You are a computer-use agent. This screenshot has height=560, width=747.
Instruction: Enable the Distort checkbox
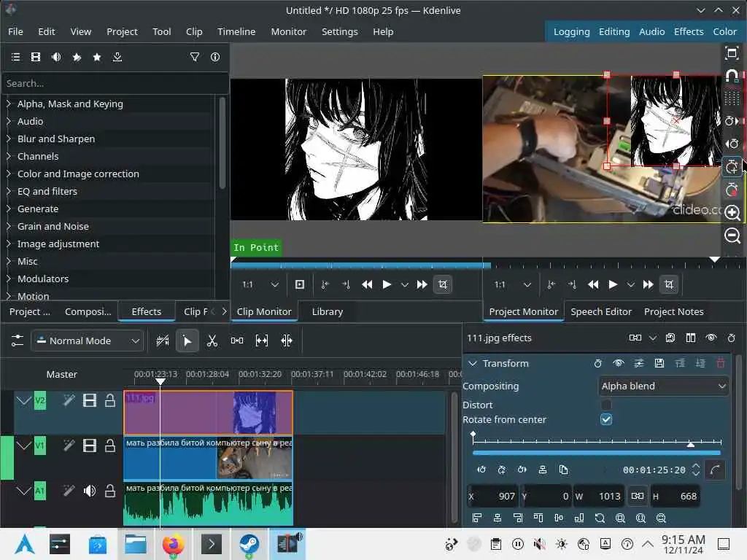click(606, 405)
